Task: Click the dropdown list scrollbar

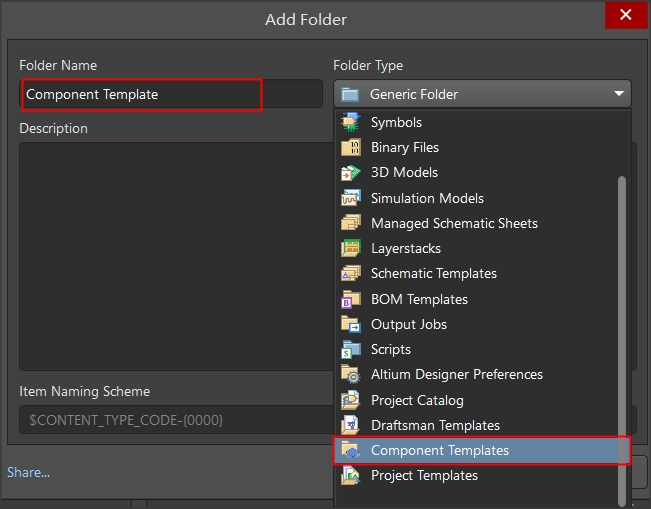Action: click(x=622, y=340)
